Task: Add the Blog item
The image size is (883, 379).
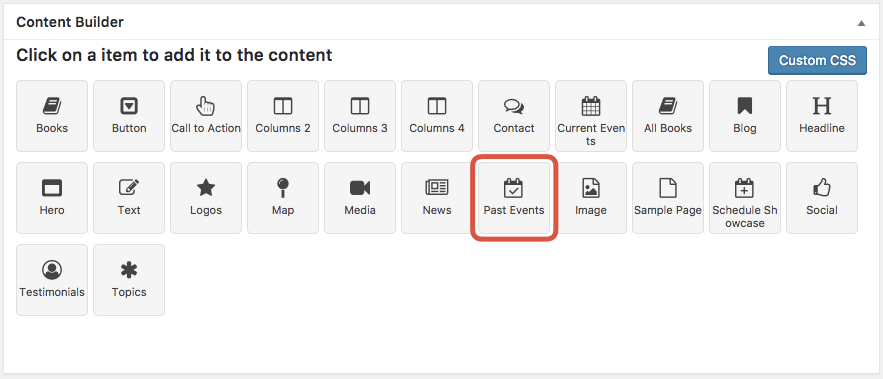Action: click(745, 116)
